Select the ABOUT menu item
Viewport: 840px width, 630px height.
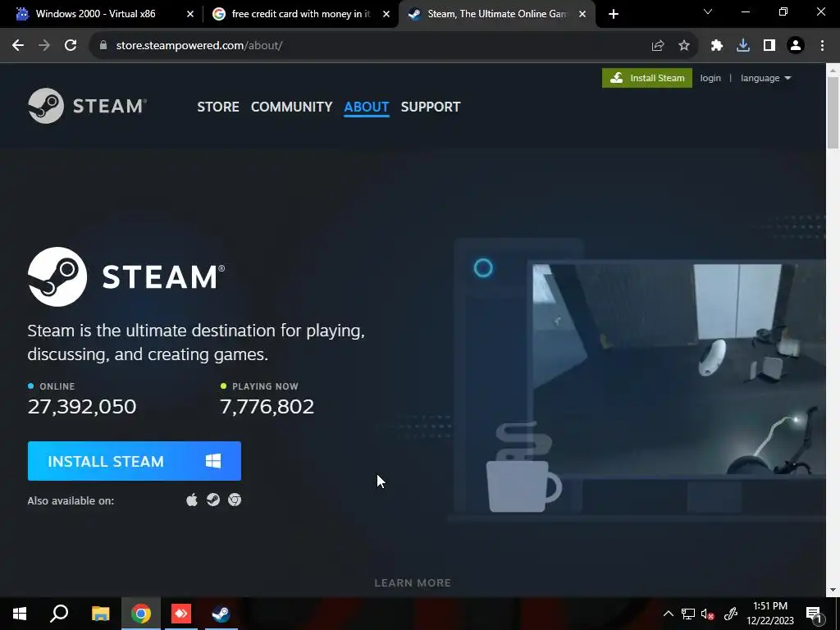[x=367, y=107]
